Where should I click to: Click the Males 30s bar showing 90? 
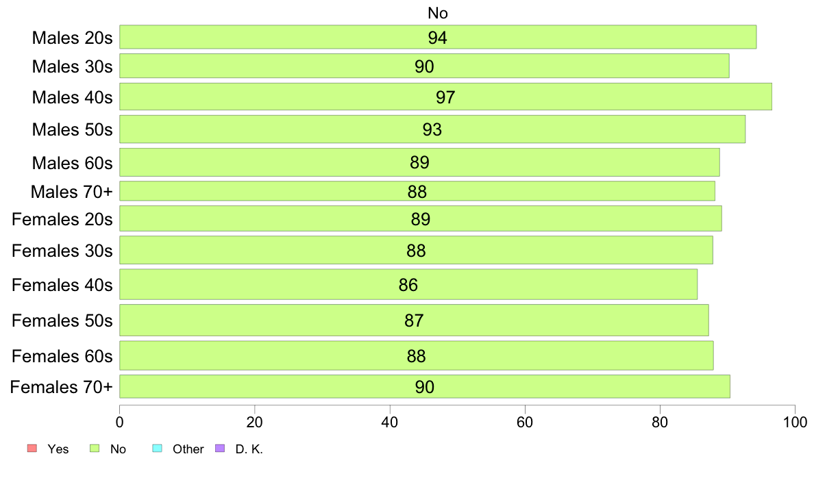(x=424, y=66)
